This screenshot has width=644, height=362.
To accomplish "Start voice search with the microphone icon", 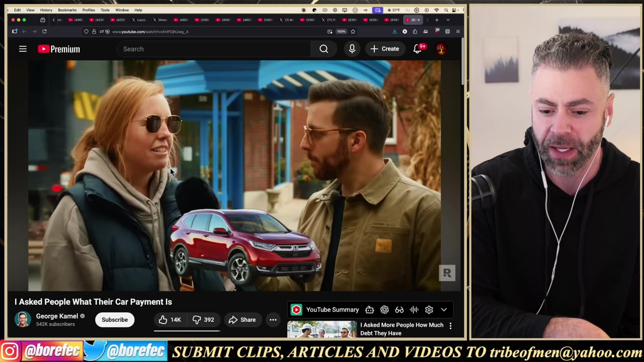I will (352, 49).
